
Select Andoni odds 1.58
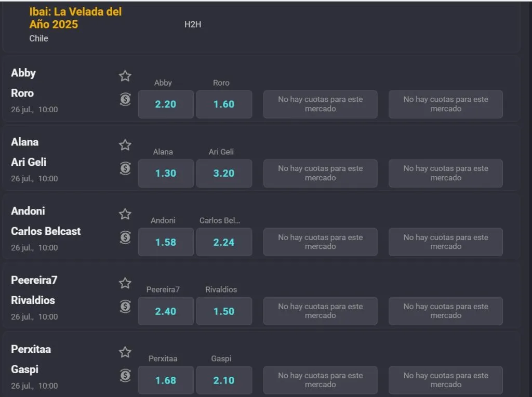[x=166, y=242]
